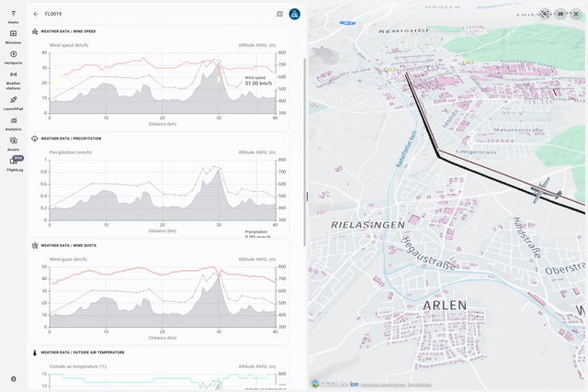This screenshot has width=588, height=392.
Task: Go to Vertiports in sidebar
Action: (x=13, y=57)
